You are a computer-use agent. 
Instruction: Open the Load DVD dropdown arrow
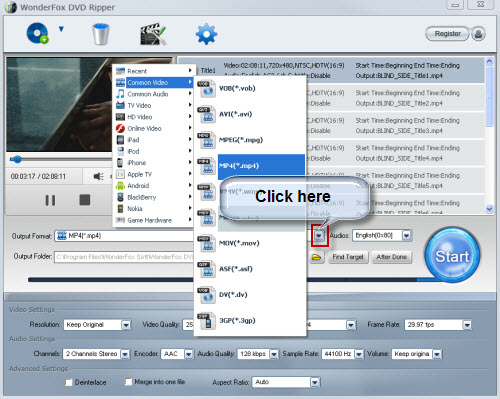tap(61, 29)
